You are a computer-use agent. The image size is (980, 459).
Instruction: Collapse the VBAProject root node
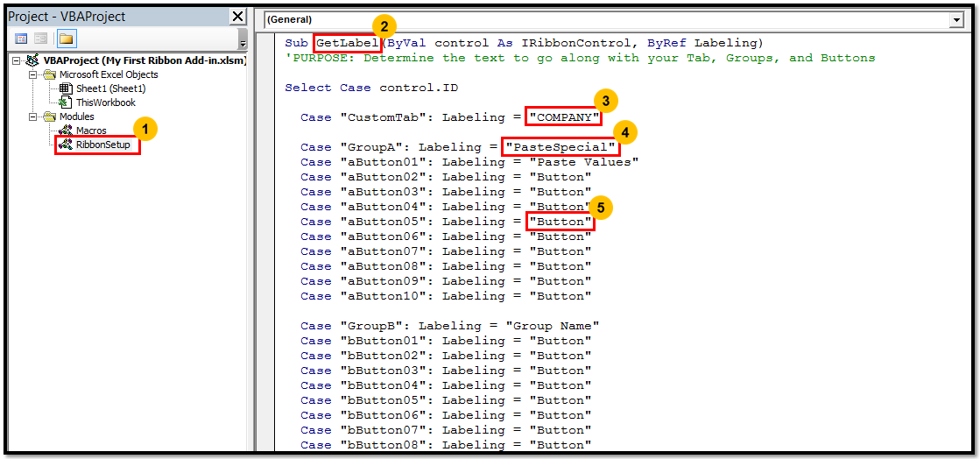pyautogui.click(x=17, y=60)
